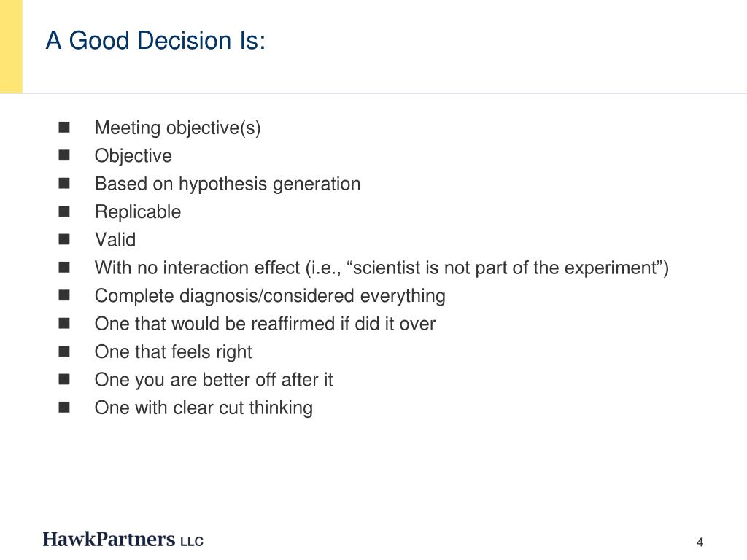Viewport: 747px width, 560px height.
Task: Click the bullet square beside "Objective"
Action: coord(64,155)
